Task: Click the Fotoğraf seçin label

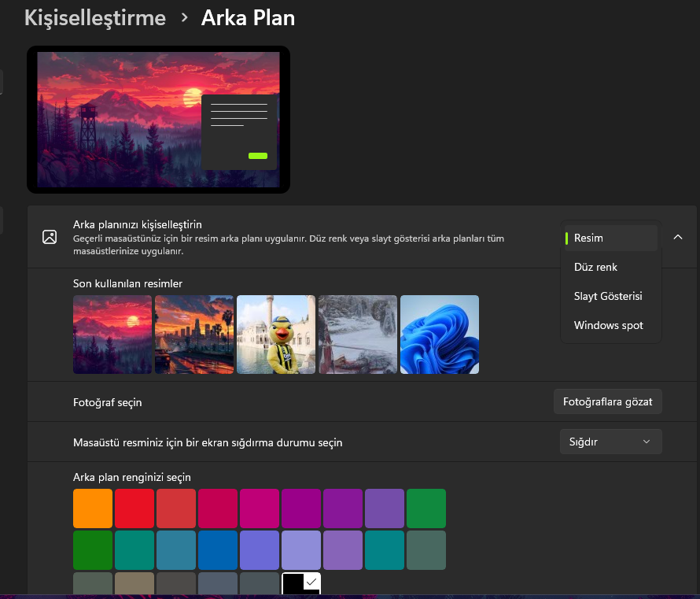Action: (x=108, y=402)
